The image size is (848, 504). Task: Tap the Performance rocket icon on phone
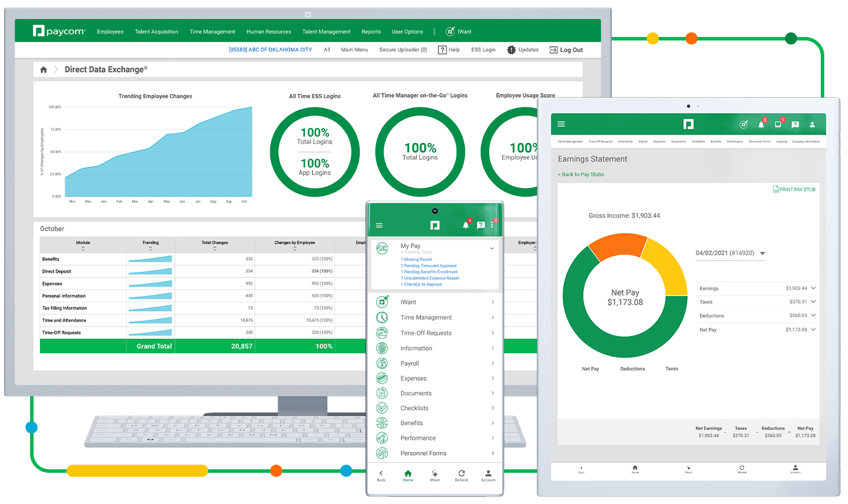[x=382, y=438]
